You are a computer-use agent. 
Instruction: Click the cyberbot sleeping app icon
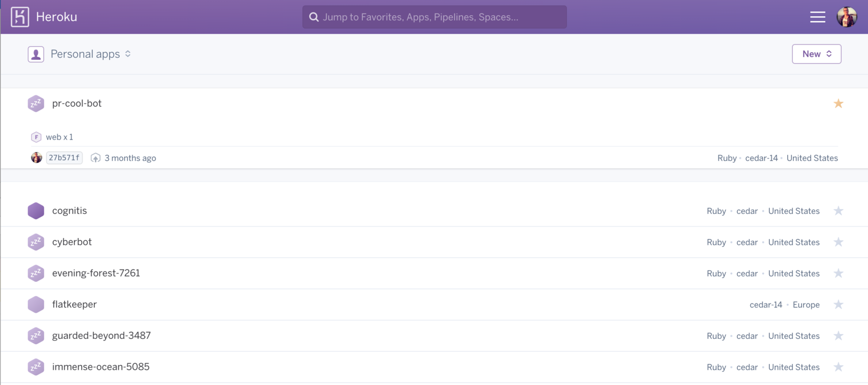point(36,242)
